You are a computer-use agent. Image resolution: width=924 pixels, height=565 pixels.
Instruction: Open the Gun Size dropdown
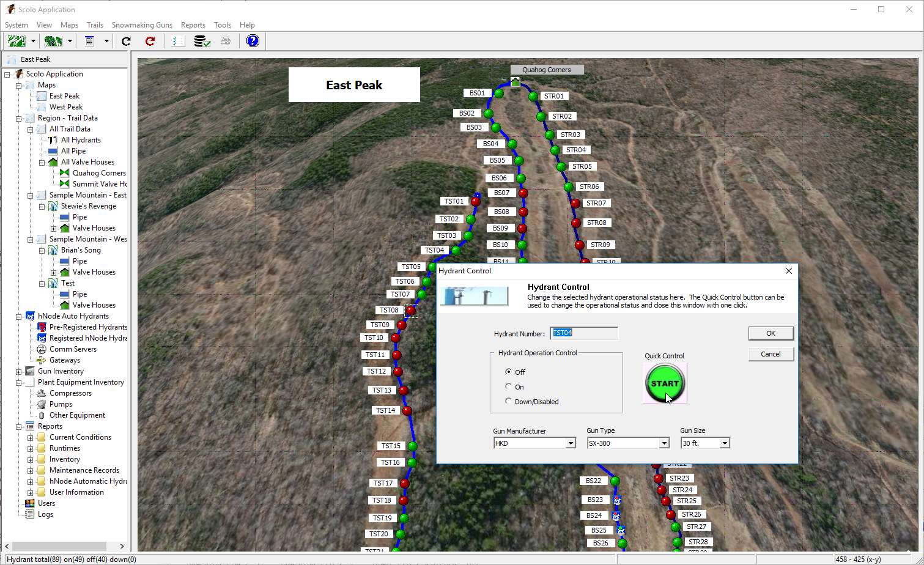(724, 443)
